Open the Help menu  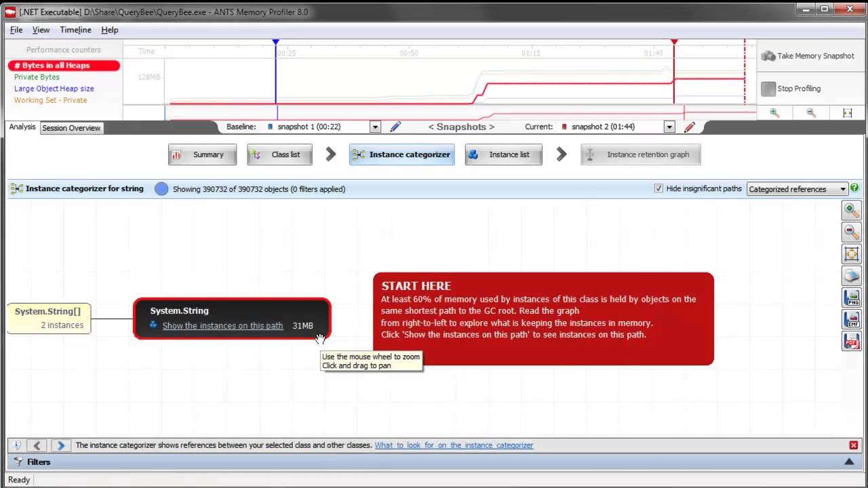(x=110, y=30)
